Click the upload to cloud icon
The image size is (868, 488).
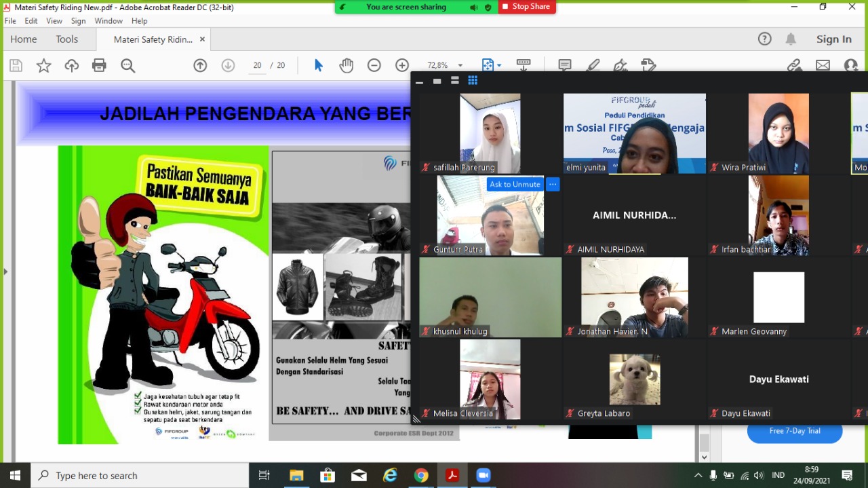pos(72,65)
